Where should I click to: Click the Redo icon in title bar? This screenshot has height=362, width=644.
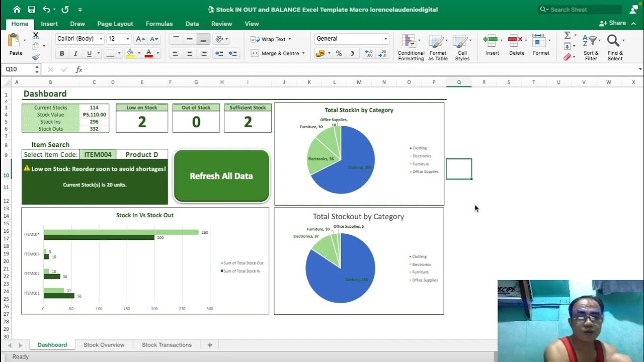point(65,10)
